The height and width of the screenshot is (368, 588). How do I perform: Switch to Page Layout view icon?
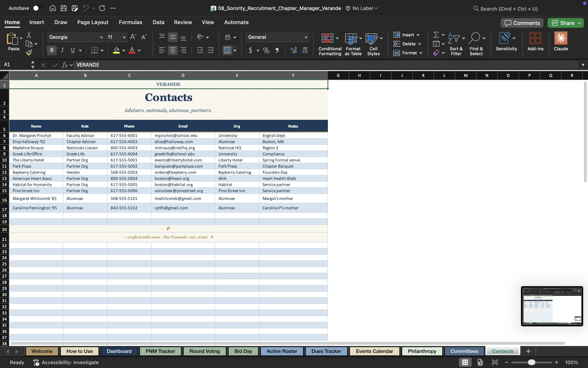point(480,362)
